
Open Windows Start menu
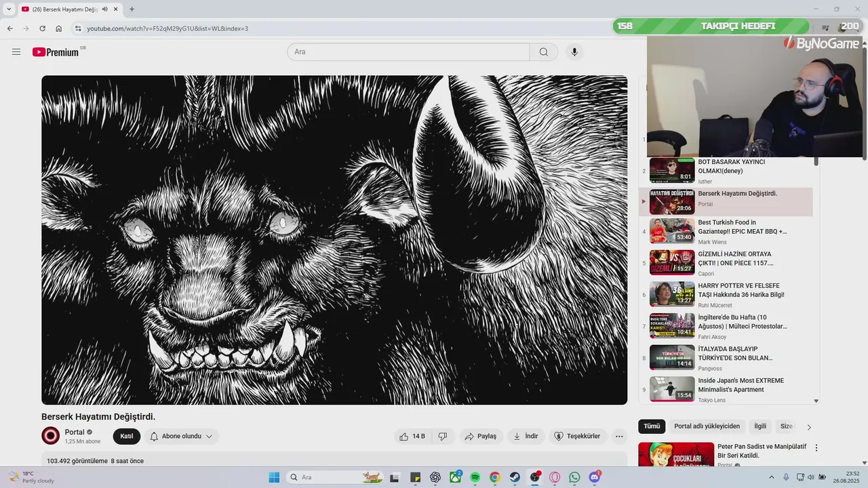[274, 477]
